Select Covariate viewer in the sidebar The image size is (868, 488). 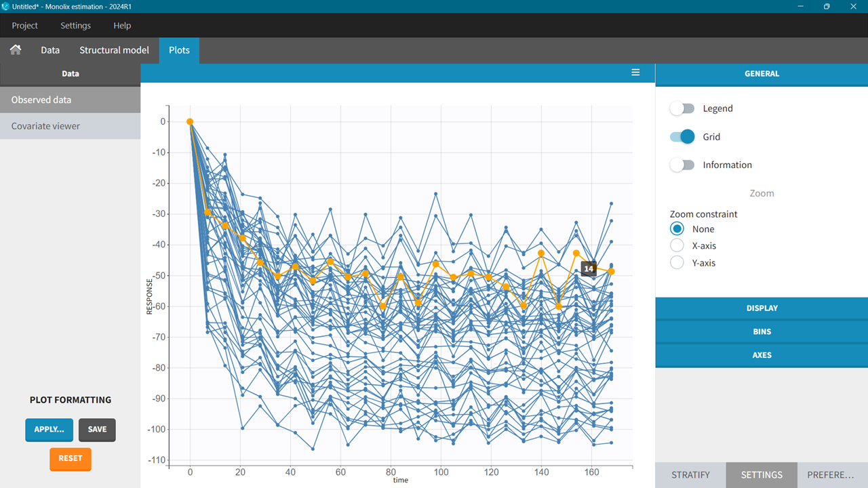(45, 125)
